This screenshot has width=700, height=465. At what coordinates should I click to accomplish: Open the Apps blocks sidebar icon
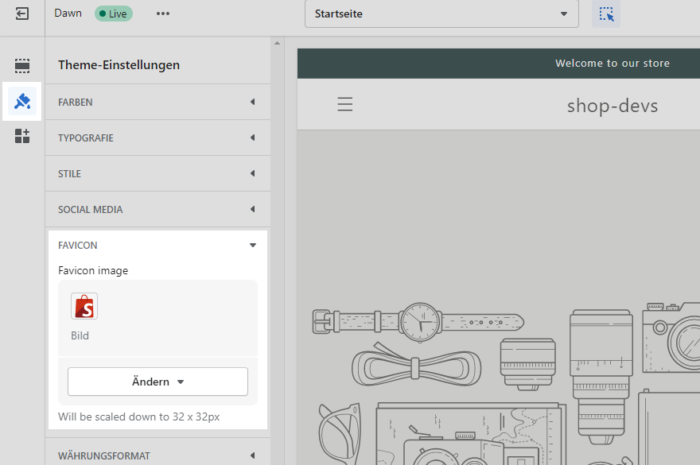pyautogui.click(x=22, y=136)
